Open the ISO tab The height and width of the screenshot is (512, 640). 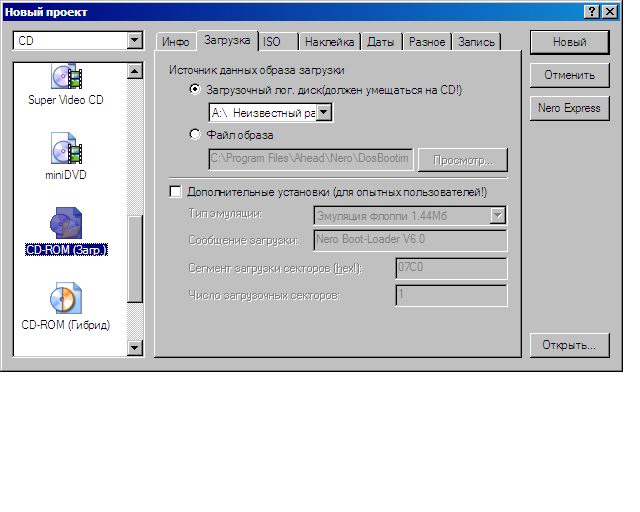click(272, 42)
